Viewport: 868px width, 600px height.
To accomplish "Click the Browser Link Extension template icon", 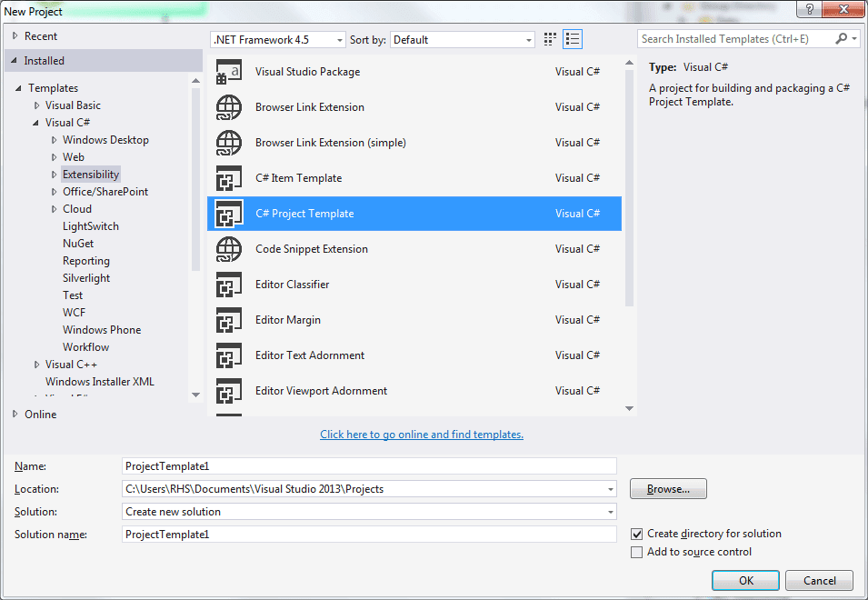I will click(x=228, y=106).
